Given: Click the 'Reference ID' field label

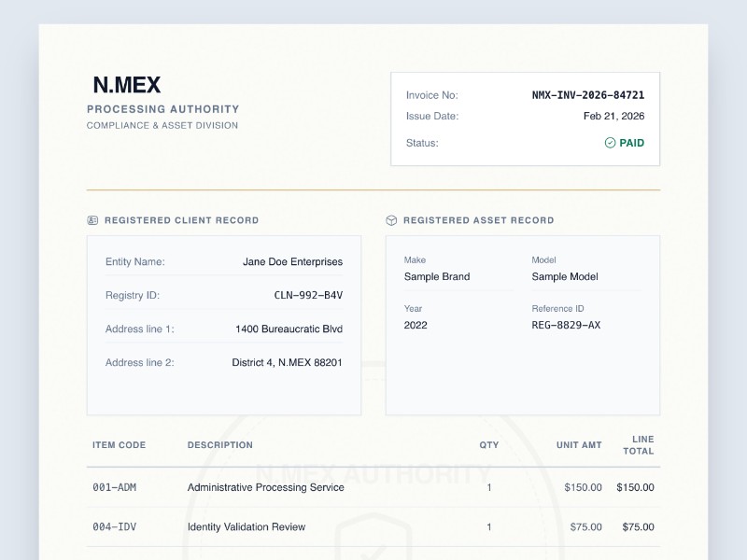Looking at the screenshot, I should 557,309.
